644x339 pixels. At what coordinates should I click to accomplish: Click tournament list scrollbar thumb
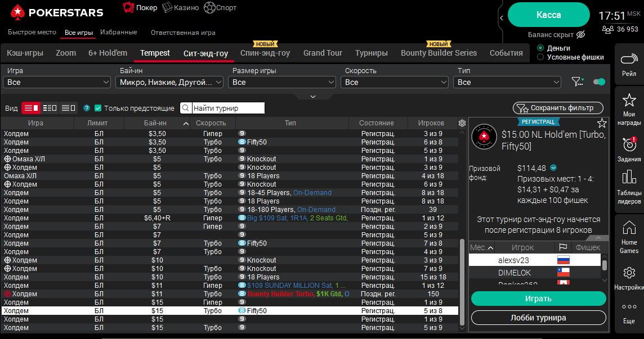click(462, 283)
